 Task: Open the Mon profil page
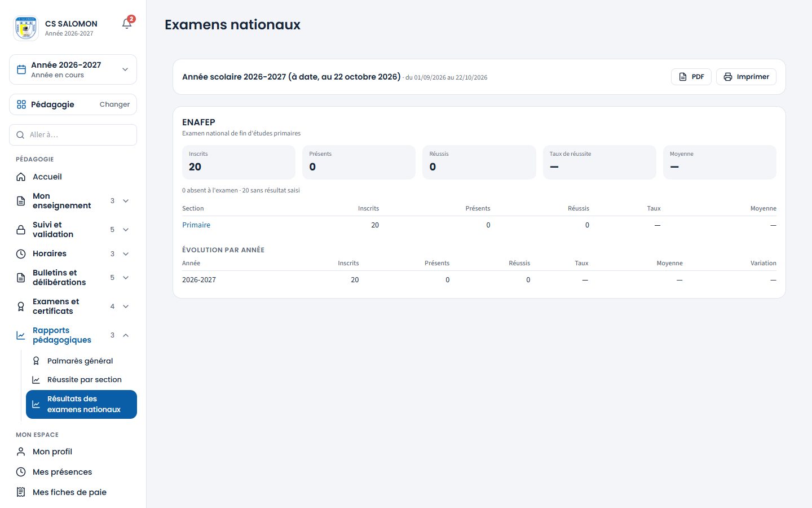[x=73, y=452]
